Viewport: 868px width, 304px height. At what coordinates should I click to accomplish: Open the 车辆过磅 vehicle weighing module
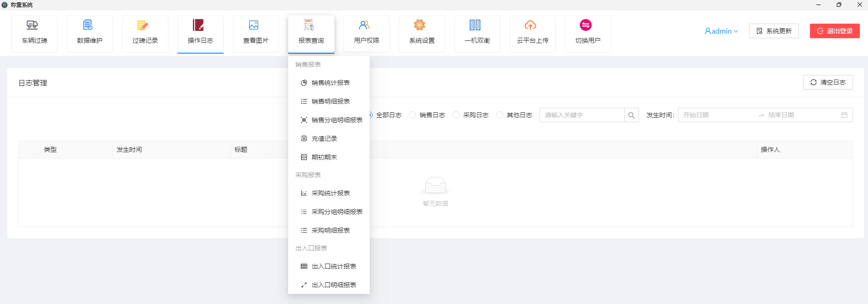coord(34,34)
